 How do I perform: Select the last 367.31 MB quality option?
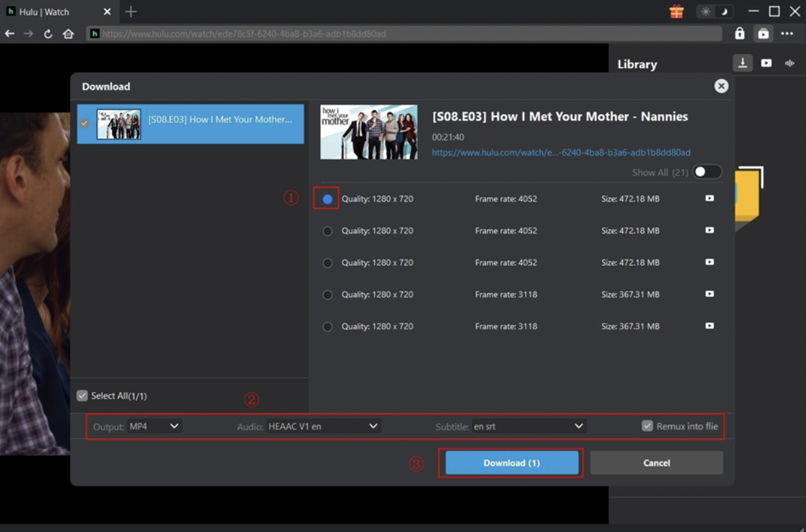point(327,327)
